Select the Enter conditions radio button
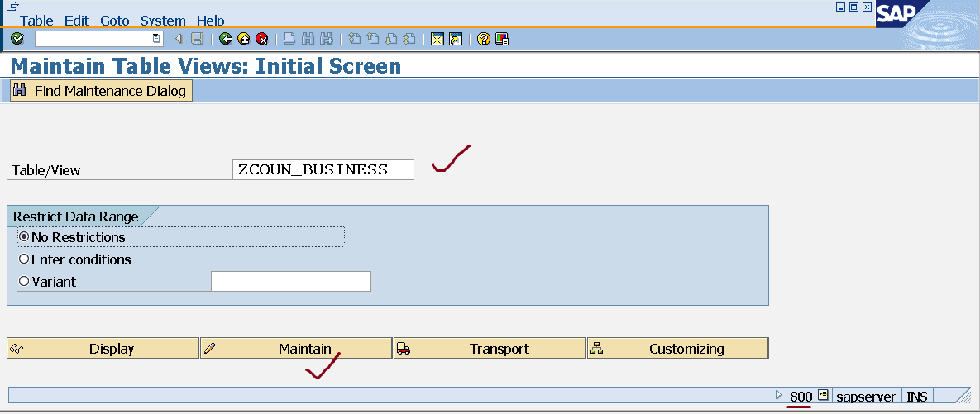Image resolution: width=980 pixels, height=414 pixels. [x=24, y=259]
